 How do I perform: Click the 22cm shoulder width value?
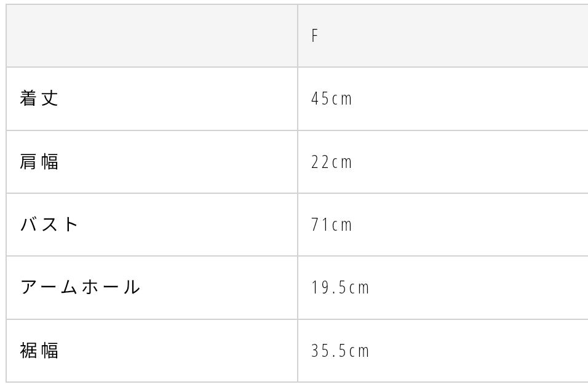tap(332, 162)
